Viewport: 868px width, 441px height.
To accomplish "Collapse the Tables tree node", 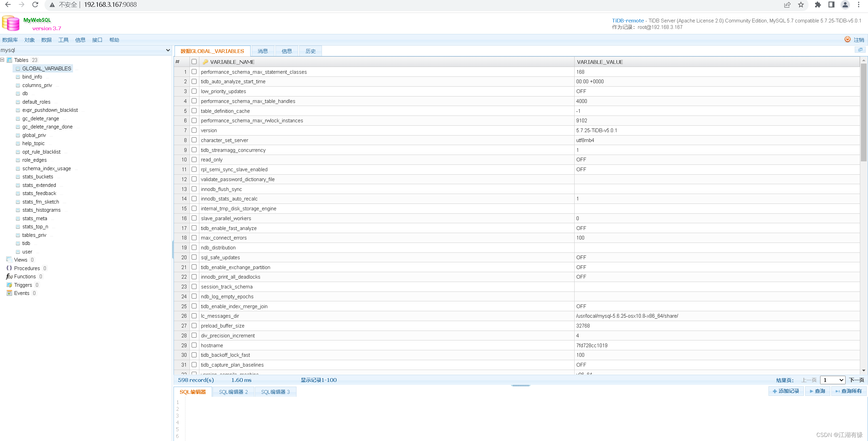I will point(2,60).
